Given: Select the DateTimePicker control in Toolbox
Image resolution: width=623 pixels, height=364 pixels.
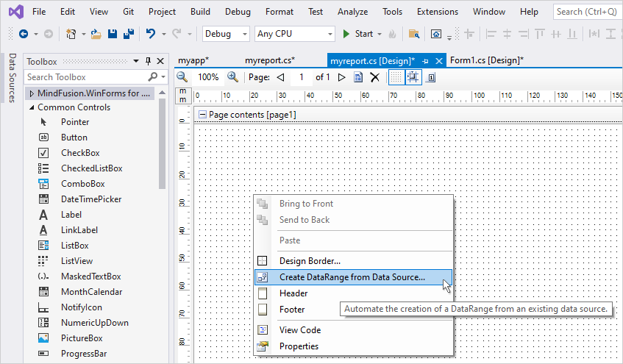Looking at the screenshot, I should [x=91, y=199].
